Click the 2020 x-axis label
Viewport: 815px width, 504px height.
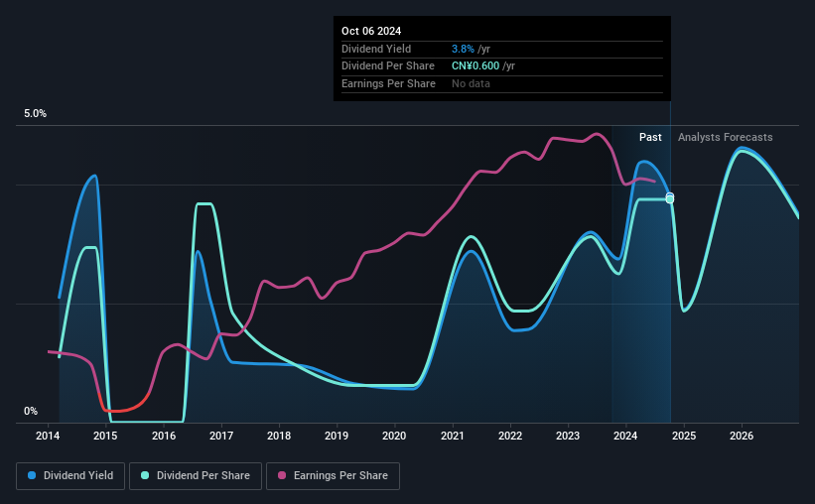(x=394, y=436)
